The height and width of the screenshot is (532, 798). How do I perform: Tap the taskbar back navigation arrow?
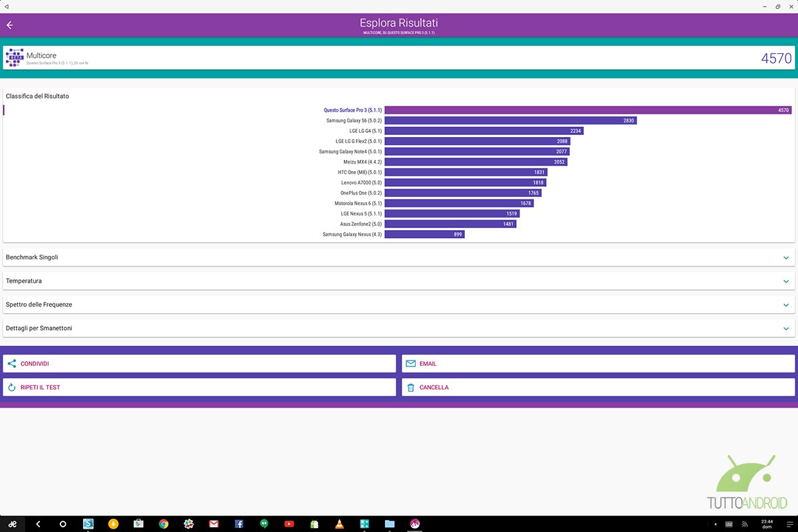[38, 524]
